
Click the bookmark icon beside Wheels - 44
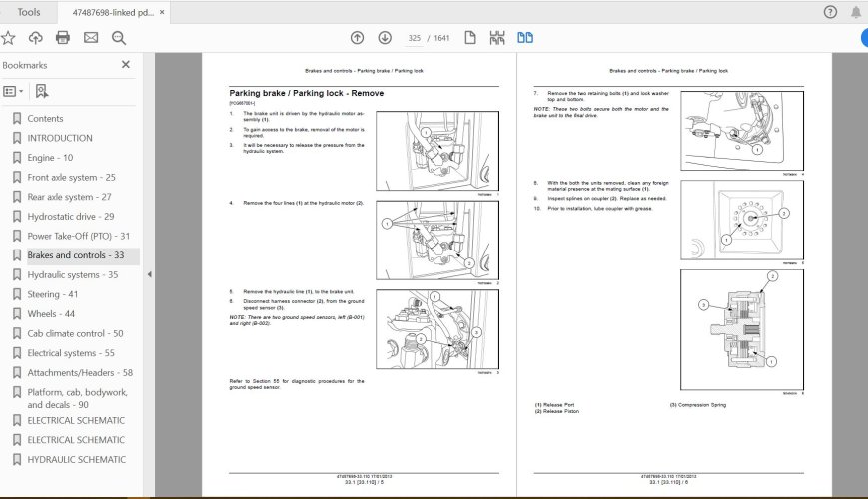17,314
